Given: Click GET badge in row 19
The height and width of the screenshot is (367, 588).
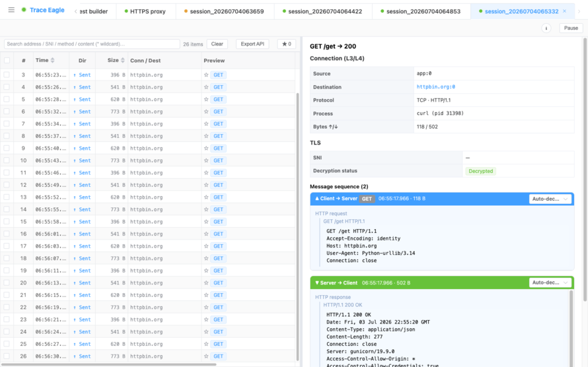Looking at the screenshot, I should 218,271.
